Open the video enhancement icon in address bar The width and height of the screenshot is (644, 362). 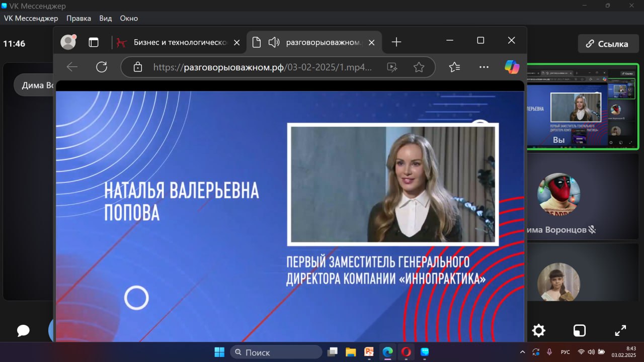392,67
